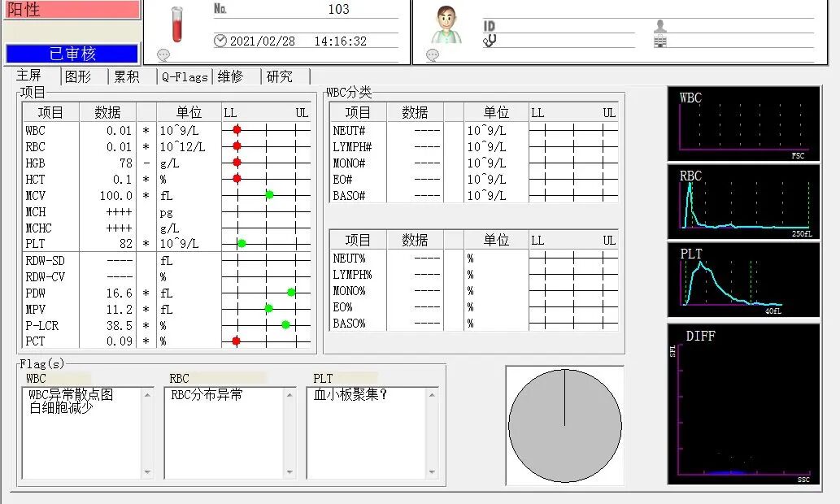
Task: Select the MCV value 100.0
Action: [x=115, y=195]
